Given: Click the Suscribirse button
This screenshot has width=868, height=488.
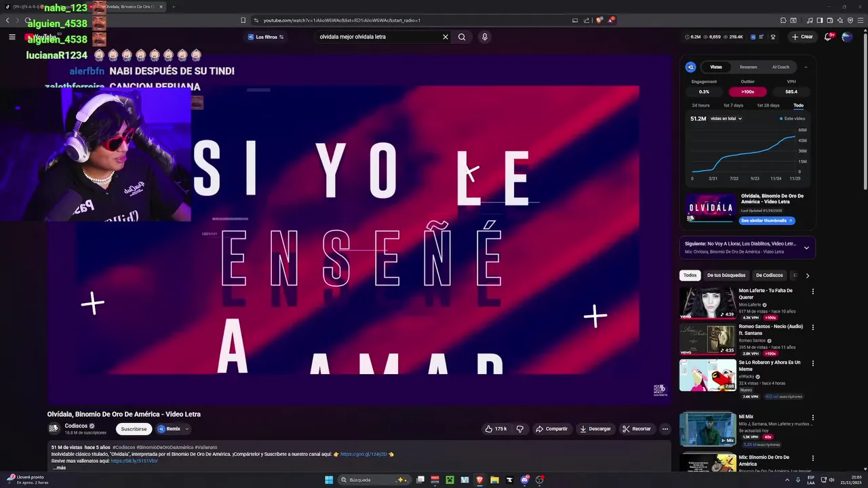Looking at the screenshot, I should [x=134, y=429].
